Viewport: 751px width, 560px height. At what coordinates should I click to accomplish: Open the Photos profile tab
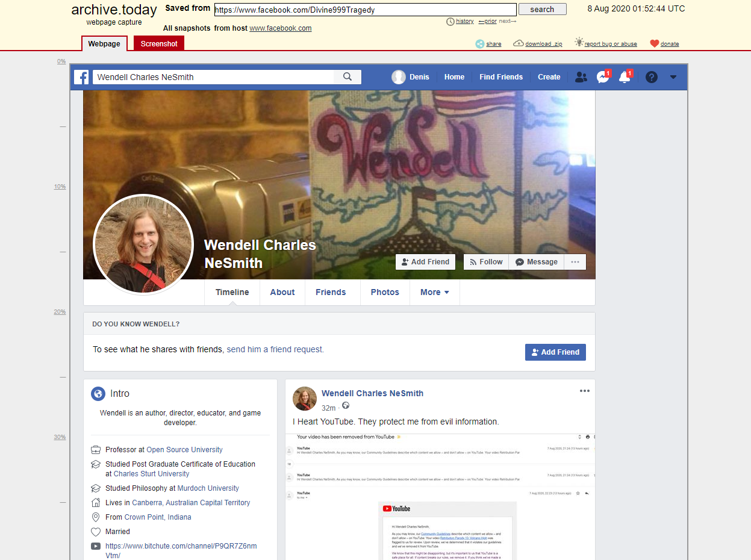coord(385,293)
